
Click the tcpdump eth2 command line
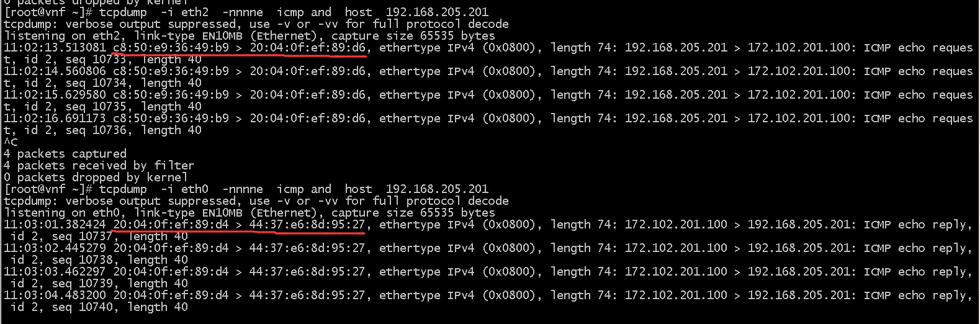[x=246, y=12]
